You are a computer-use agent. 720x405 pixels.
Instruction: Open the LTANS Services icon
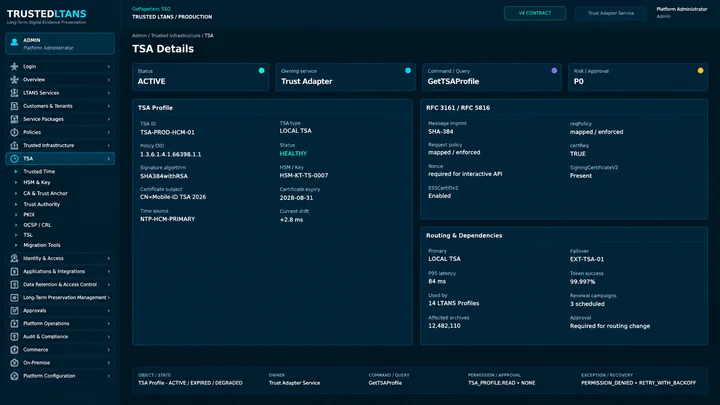[x=14, y=93]
